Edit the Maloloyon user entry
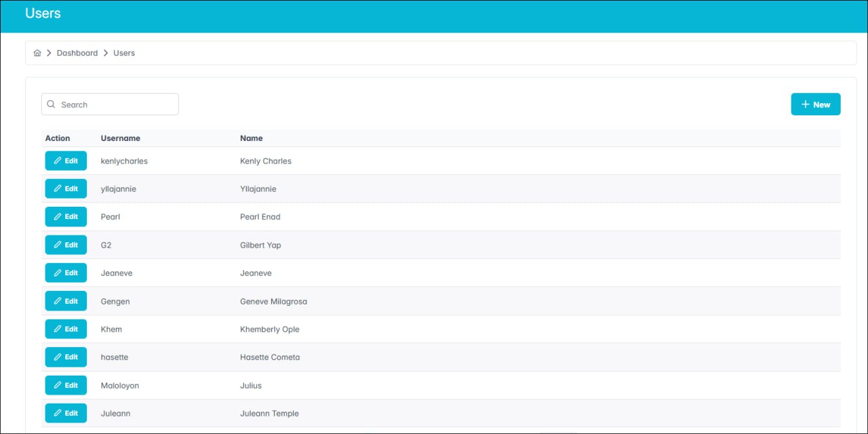Viewport: 868px width, 434px height. (x=66, y=385)
